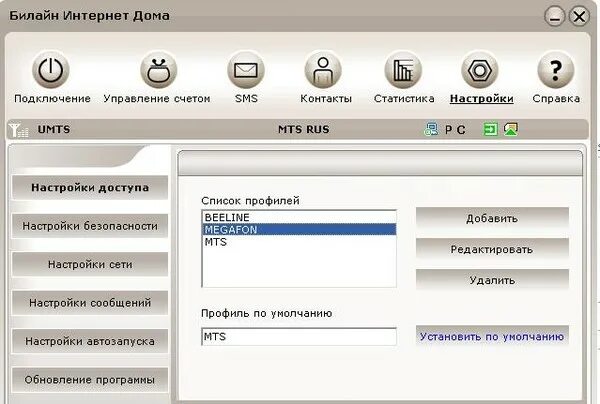This screenshot has width=600, height=404.
Task: Select the BEELINE profile in list
Action: pyautogui.click(x=299, y=217)
